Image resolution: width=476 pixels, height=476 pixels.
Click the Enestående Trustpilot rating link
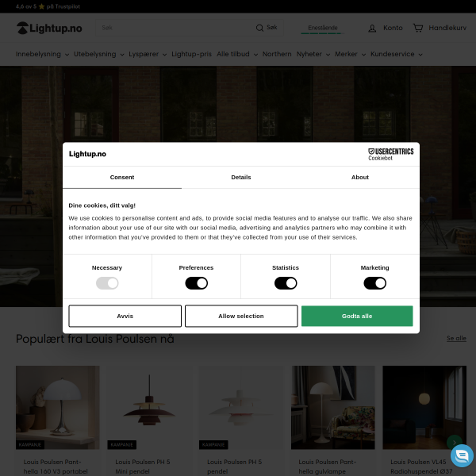(323, 28)
